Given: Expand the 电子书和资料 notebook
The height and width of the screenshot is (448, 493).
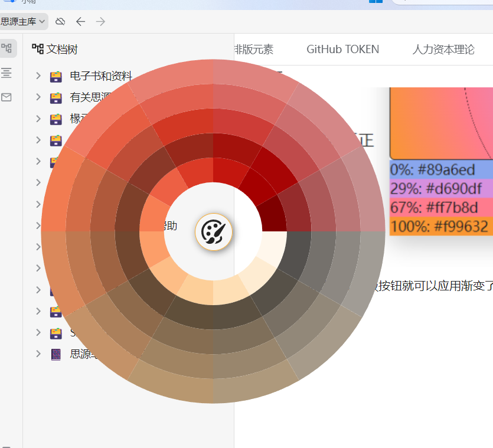Looking at the screenshot, I should point(38,76).
